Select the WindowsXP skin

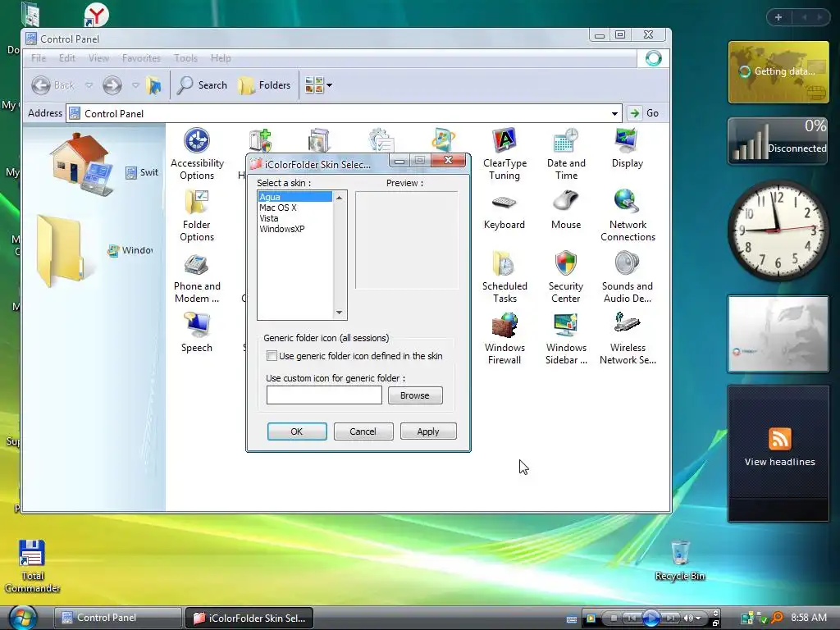point(294,229)
